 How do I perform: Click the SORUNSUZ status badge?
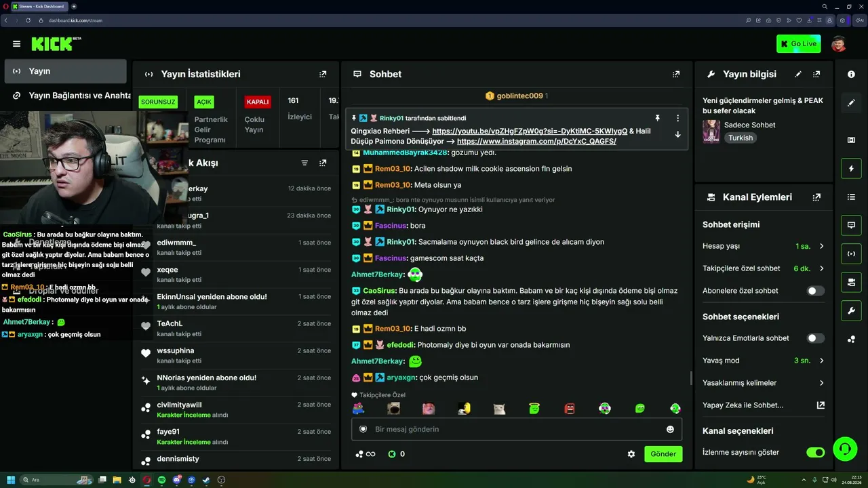point(158,102)
